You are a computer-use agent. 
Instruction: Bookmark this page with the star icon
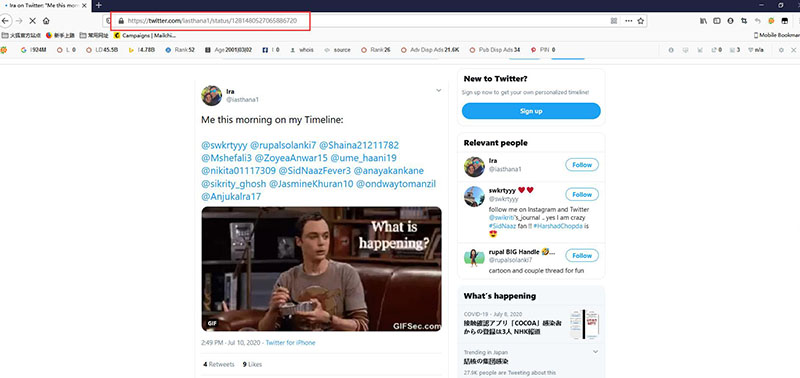[641, 21]
